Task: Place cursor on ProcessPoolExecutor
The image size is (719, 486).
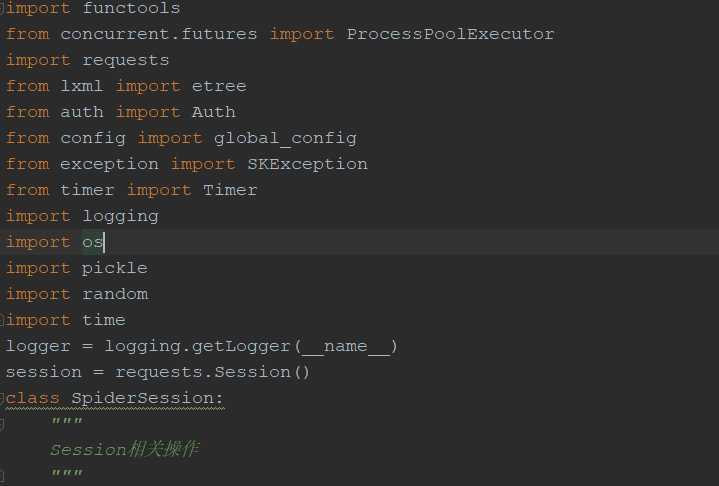Action: coord(450,34)
